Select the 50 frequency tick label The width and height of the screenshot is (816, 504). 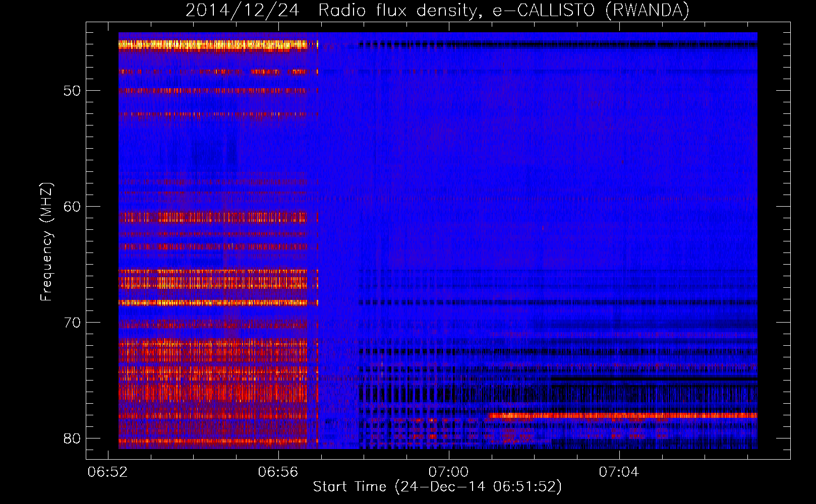coord(72,91)
